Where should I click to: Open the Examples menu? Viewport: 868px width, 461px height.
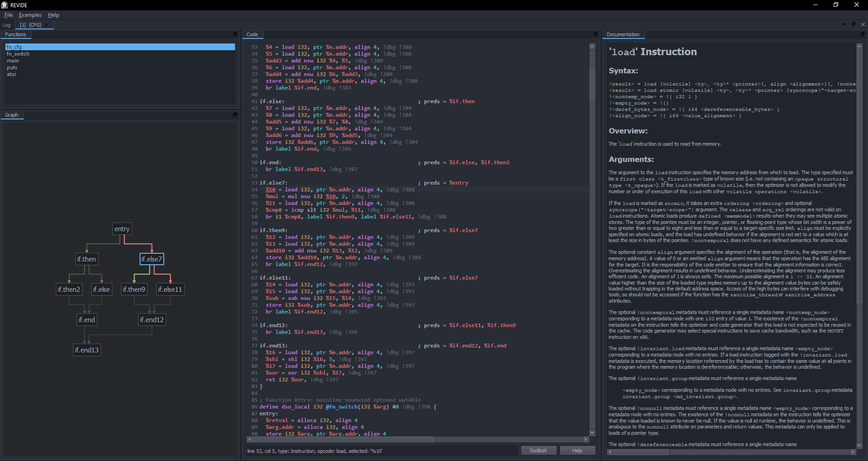(x=30, y=15)
